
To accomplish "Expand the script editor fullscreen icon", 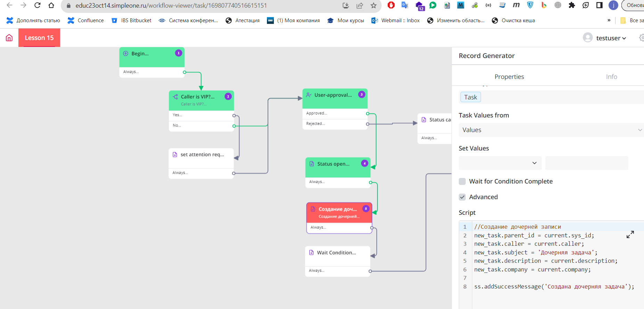I will (x=630, y=235).
